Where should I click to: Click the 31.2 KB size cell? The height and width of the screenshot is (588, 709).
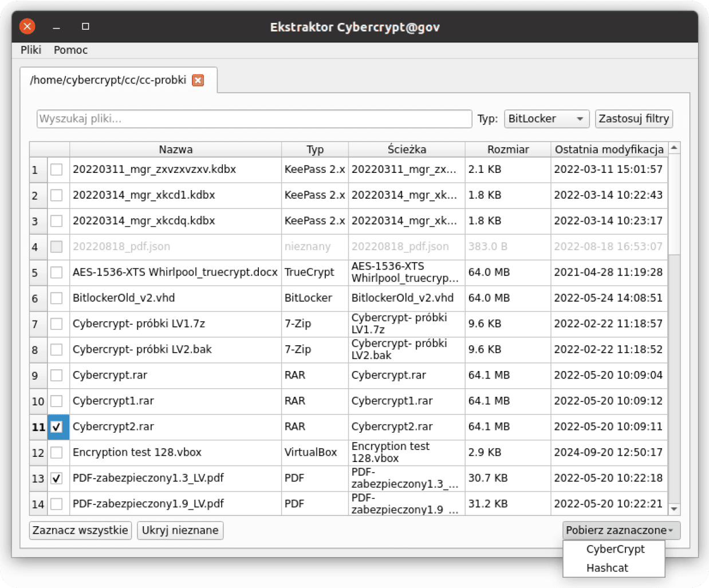click(x=508, y=504)
